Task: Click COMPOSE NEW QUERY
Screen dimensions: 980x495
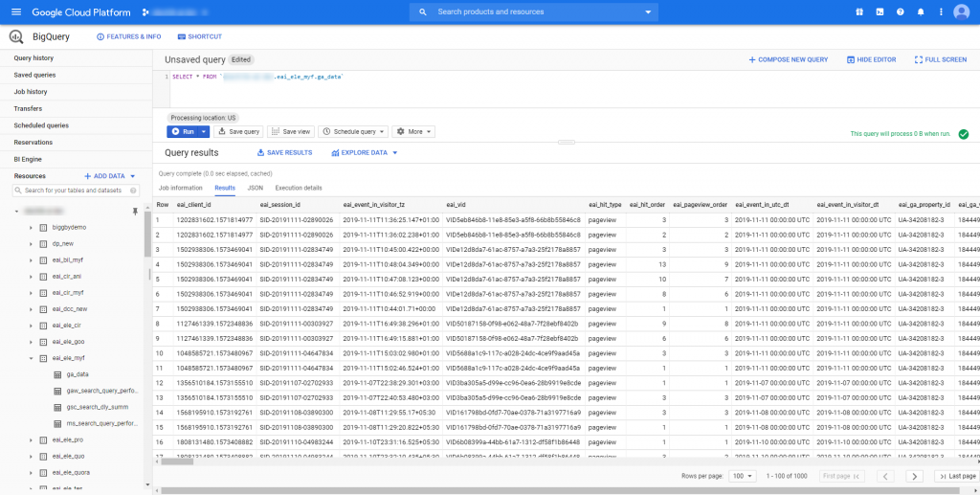Action: (x=789, y=60)
